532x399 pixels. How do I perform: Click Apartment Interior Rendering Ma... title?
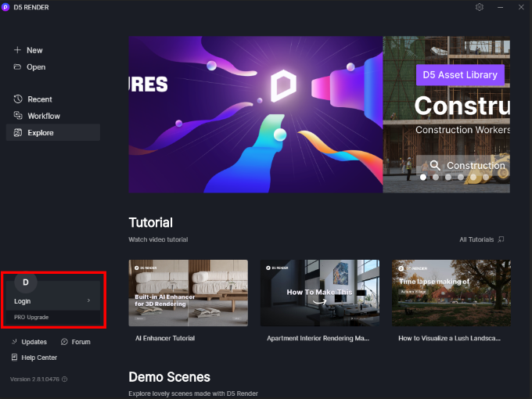tap(318, 338)
